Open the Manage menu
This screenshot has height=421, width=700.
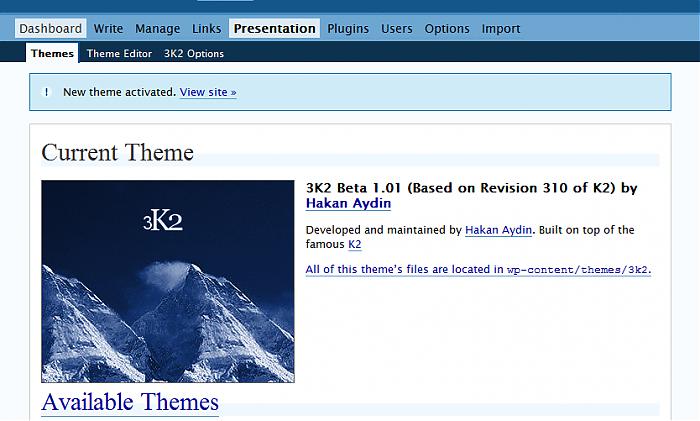(x=158, y=29)
